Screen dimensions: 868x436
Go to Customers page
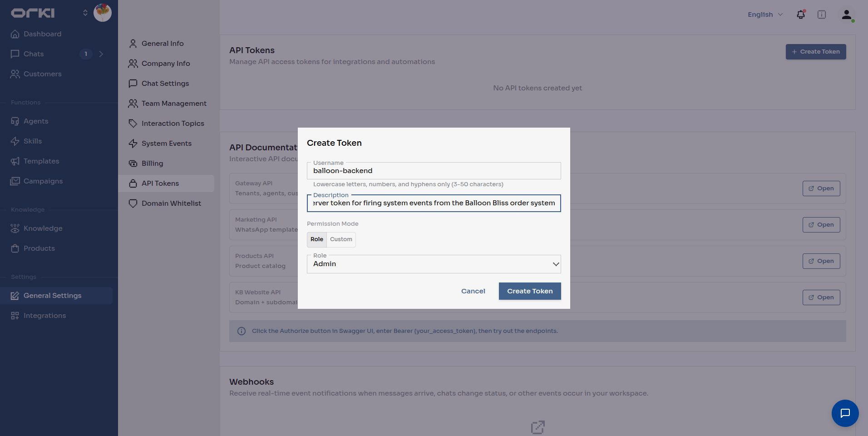coord(42,74)
